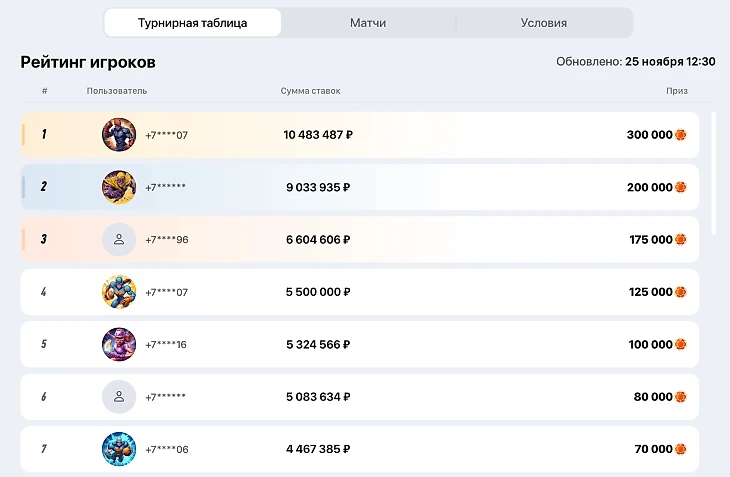This screenshot has width=730, height=477.
Task: Click the rank 5 player avatar
Action: (x=119, y=345)
